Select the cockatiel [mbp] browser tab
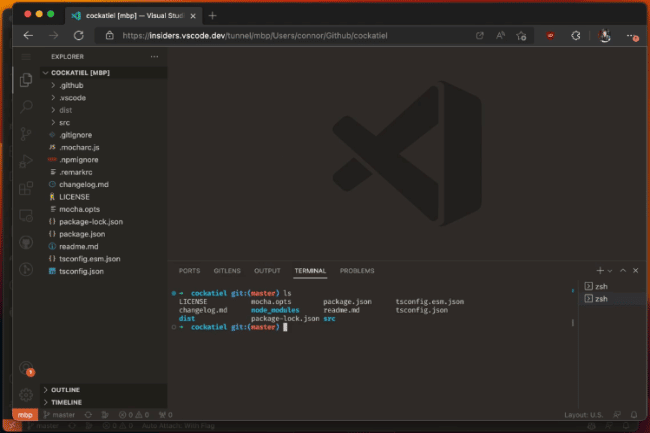Screen dimensions: 650x433 [133, 16]
